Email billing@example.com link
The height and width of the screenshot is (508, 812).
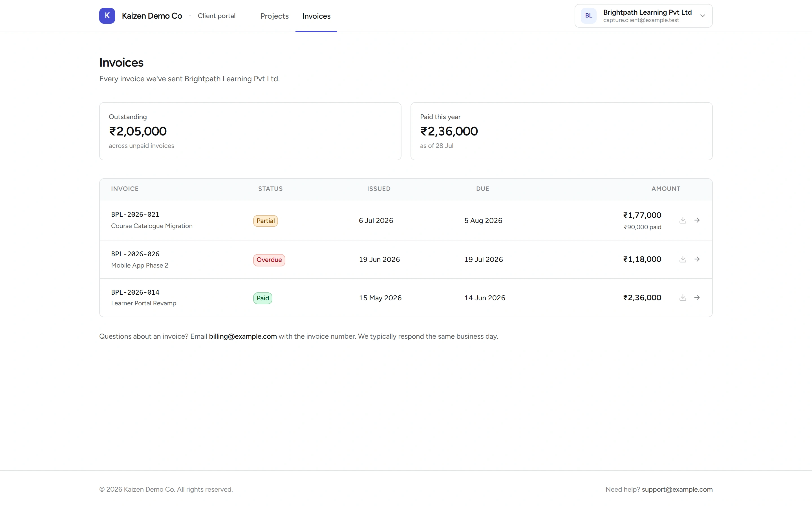(242, 336)
